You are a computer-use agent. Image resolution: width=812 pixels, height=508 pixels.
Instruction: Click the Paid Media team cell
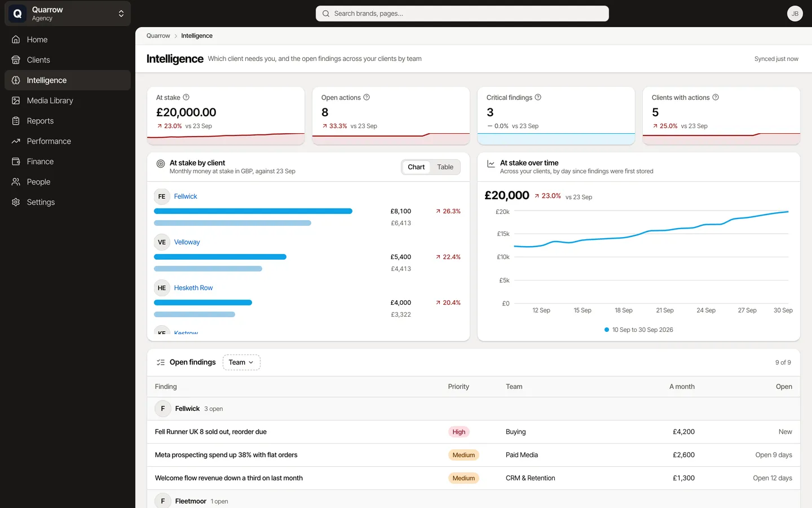[522, 455]
